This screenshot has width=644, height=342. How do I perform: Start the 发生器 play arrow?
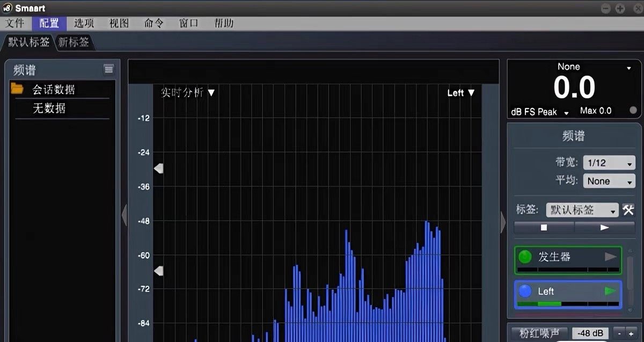(x=610, y=257)
